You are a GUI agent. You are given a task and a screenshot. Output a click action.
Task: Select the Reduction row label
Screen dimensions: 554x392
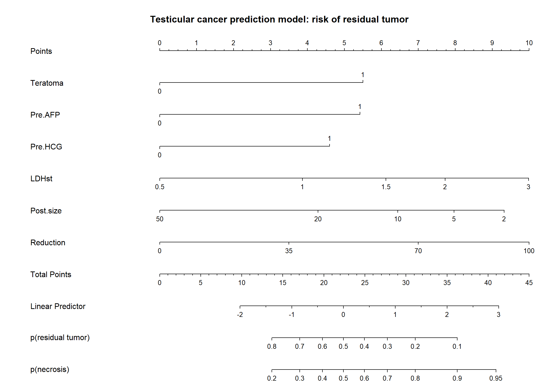[48, 243]
